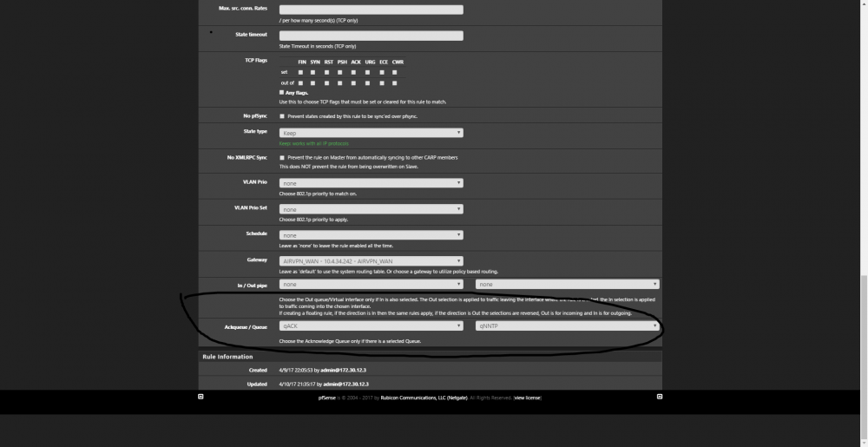868x447 pixels.
Task: Check the SYN flag in the set row
Action: tap(312, 72)
